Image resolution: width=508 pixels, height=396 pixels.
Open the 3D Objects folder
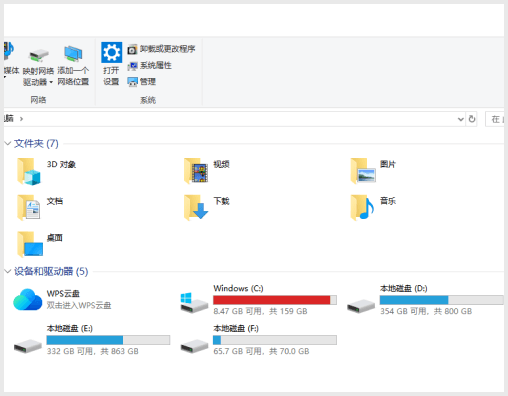47,171
